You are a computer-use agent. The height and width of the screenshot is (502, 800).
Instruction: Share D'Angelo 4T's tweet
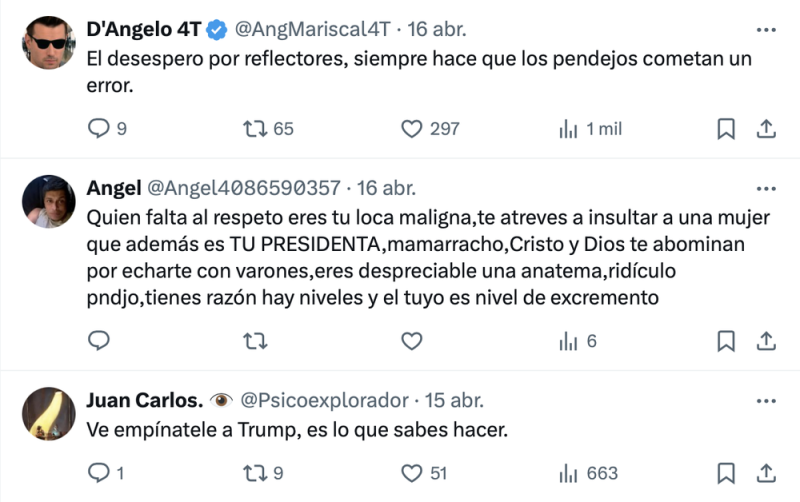(x=766, y=128)
